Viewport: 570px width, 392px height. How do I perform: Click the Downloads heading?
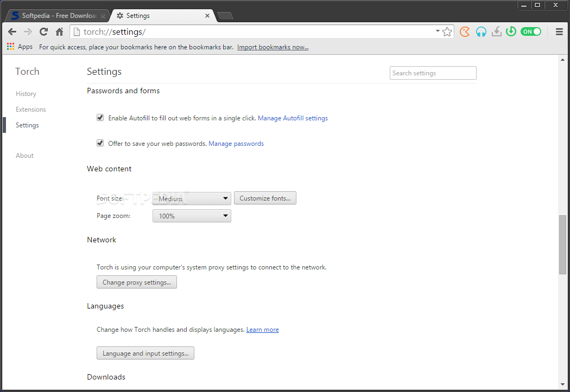106,377
